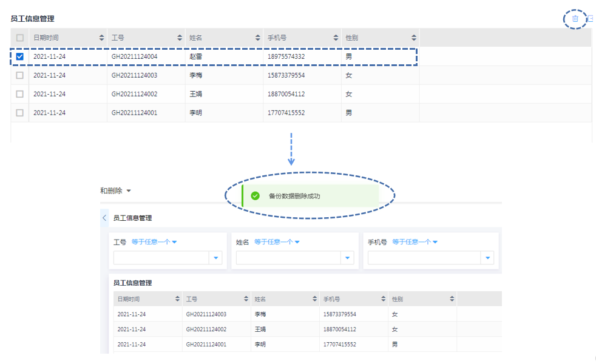This screenshot has width=596, height=364.
Task: Open the 工号 等于任意一个 condition dropdown
Action: pyautogui.click(x=154, y=242)
